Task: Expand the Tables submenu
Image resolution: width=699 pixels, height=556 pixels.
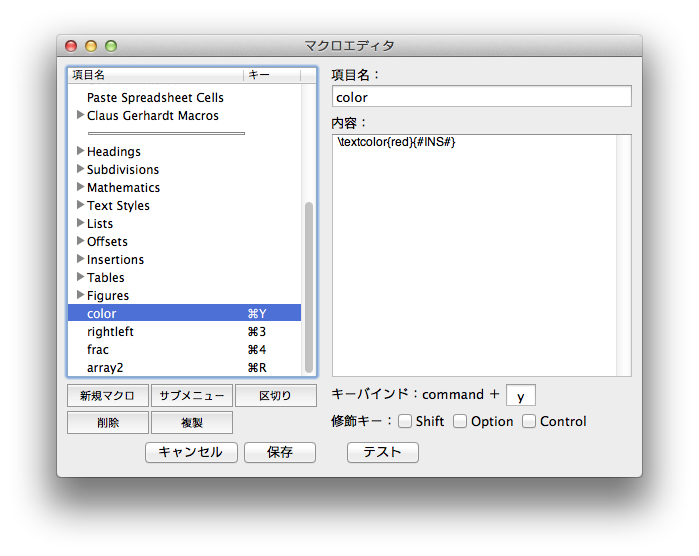Action: pos(80,277)
